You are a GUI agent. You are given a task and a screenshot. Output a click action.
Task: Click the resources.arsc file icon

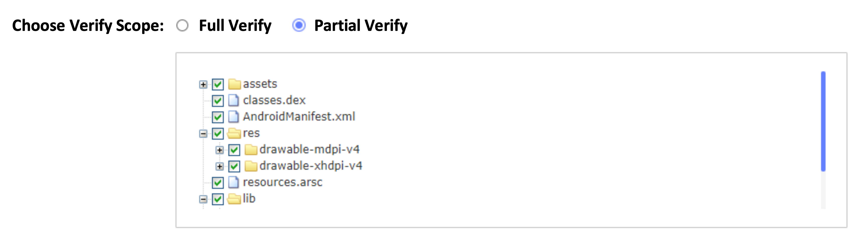click(233, 182)
